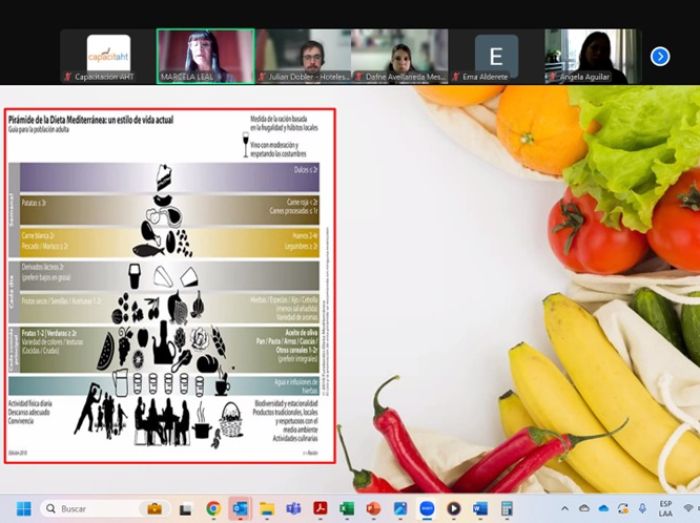This screenshot has height=523, width=700.
Task: Select Ema Alderete's participant tile
Action: tap(496, 56)
